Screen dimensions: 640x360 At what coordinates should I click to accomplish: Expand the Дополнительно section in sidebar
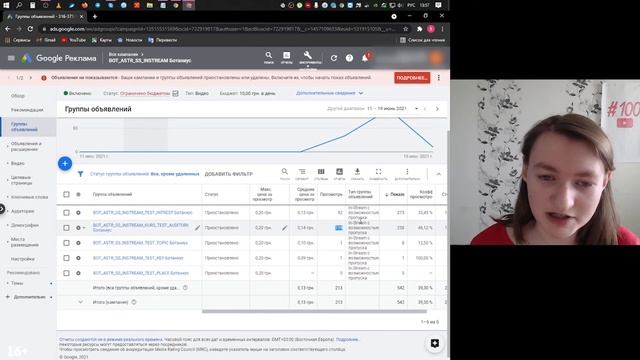pos(29,297)
